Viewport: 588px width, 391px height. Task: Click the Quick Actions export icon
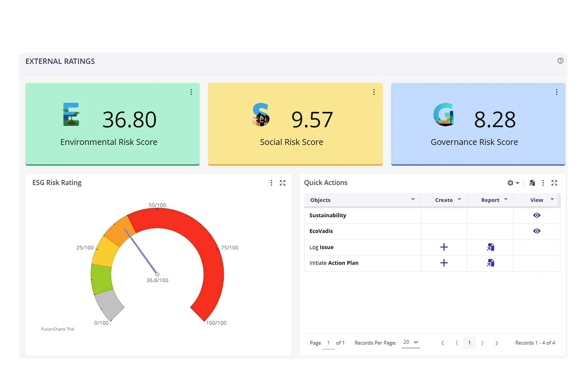coord(532,183)
